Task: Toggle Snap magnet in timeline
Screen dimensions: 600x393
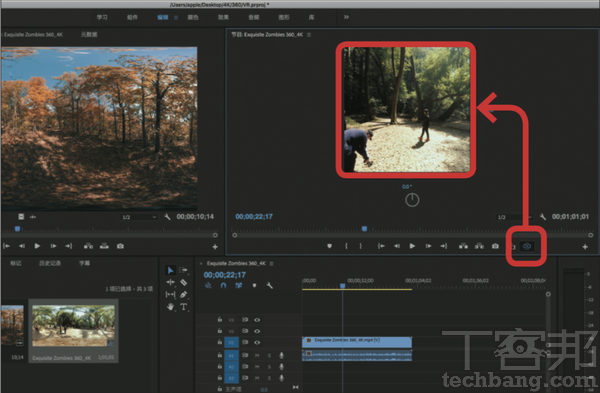Action: (223, 285)
